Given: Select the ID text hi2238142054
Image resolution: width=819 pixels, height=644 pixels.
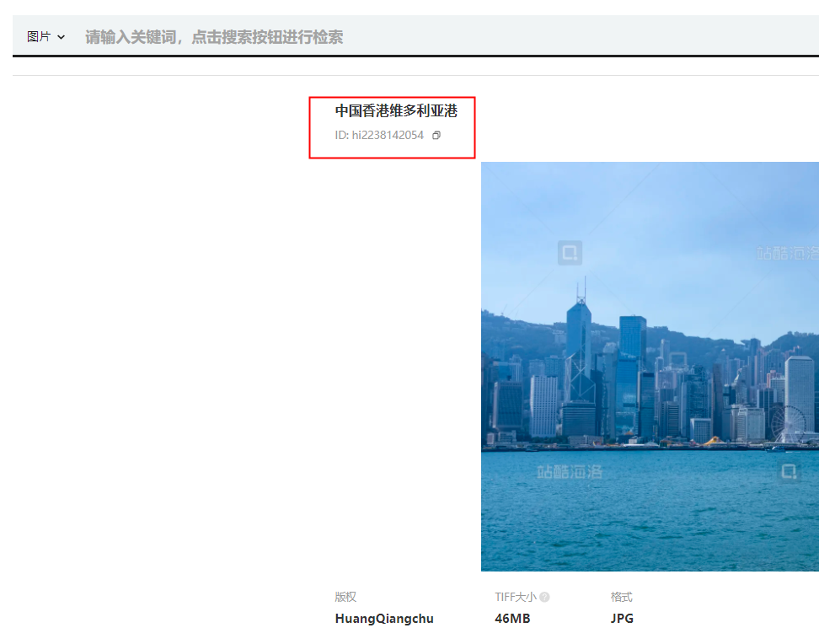Looking at the screenshot, I should [388, 136].
